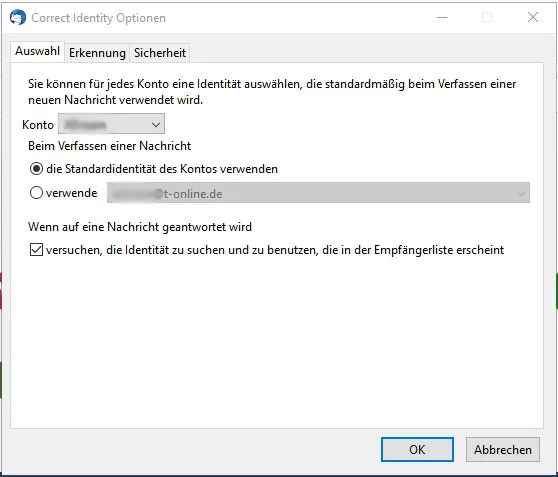Click the Abbrechen button
The height and width of the screenshot is (477, 558).
click(502, 449)
